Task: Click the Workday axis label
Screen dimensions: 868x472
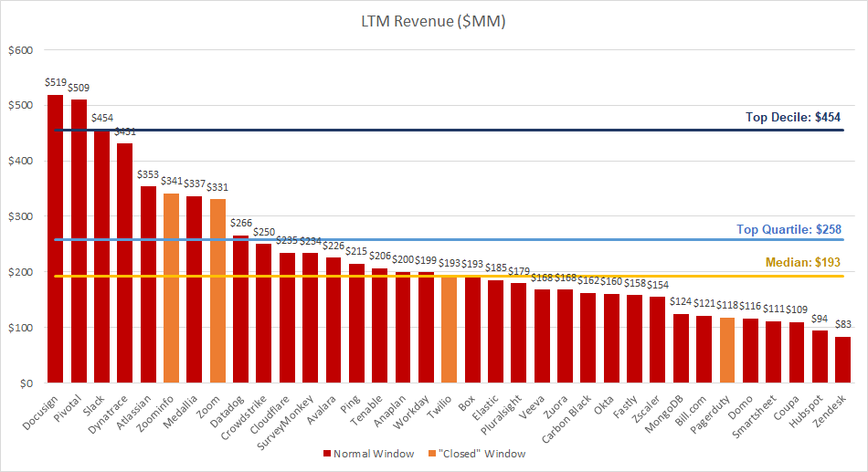Action: click(411, 413)
